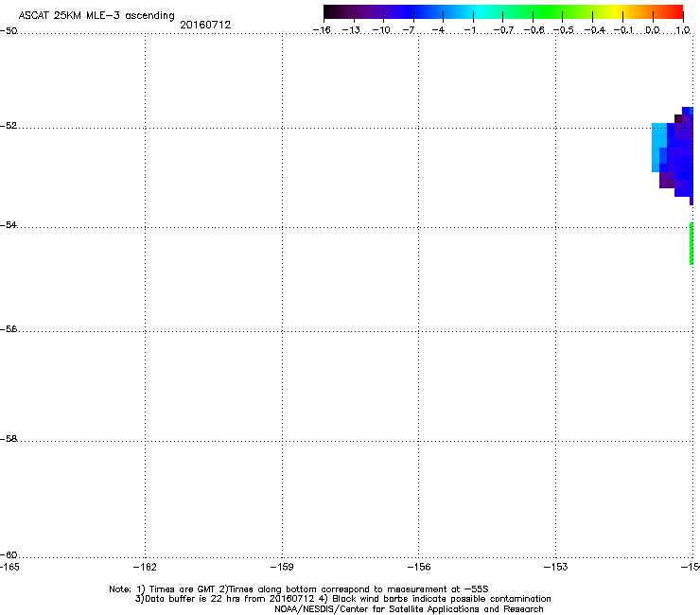Click the -159 longitude axis label

tap(282, 567)
